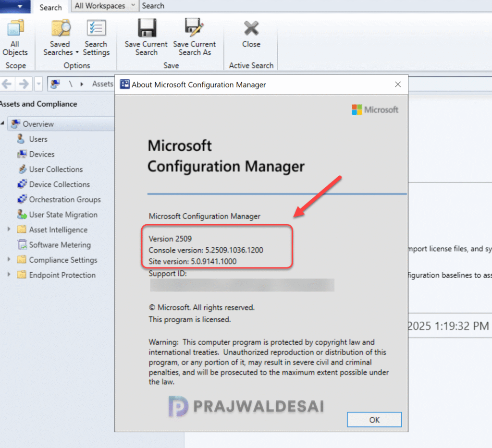This screenshot has width=492, height=448.
Task: Click the Users icon in the tree
Action: [x=21, y=139]
